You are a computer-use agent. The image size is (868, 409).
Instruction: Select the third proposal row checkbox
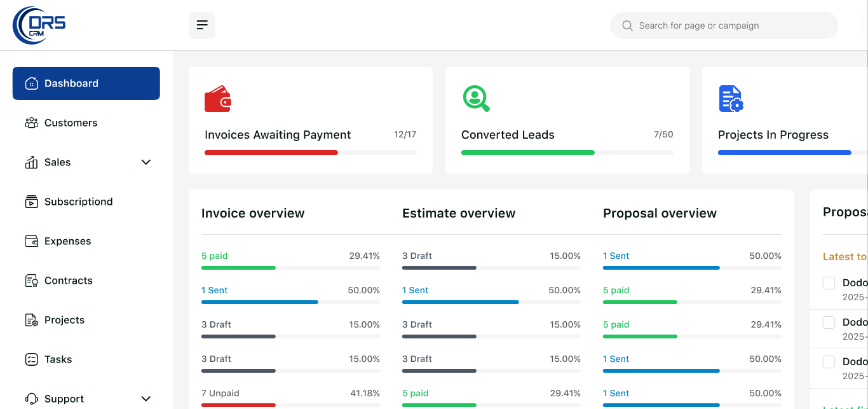tap(829, 362)
